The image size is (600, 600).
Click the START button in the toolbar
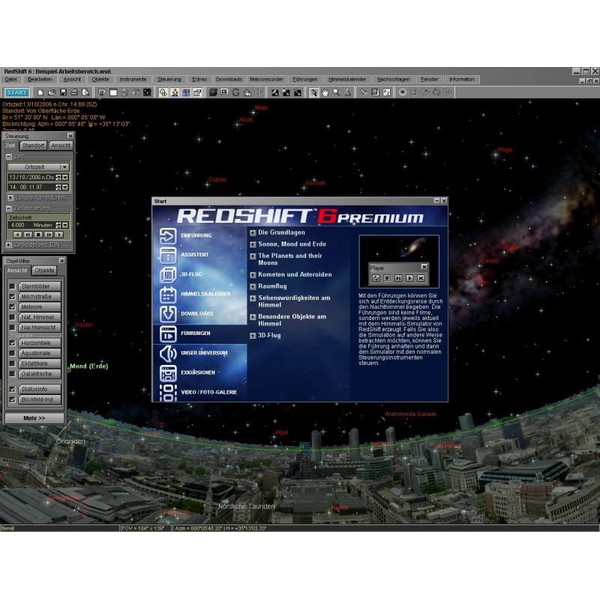point(17,92)
